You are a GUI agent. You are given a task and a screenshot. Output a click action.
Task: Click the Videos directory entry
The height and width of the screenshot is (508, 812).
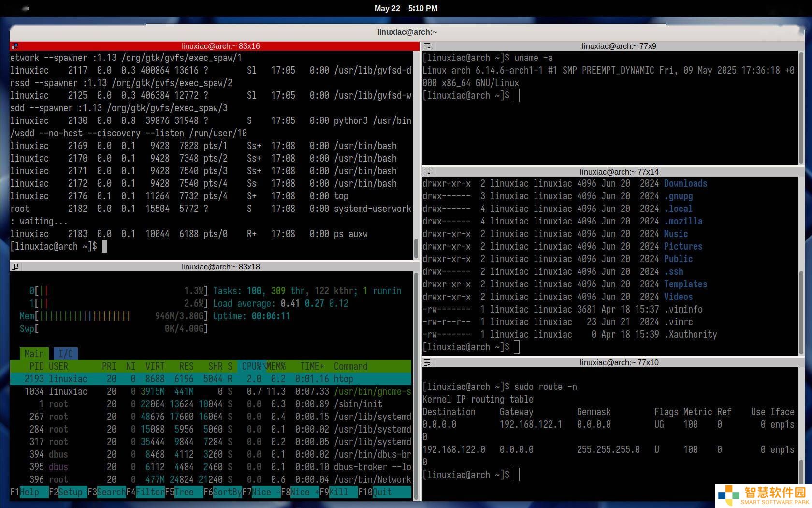[x=678, y=297]
